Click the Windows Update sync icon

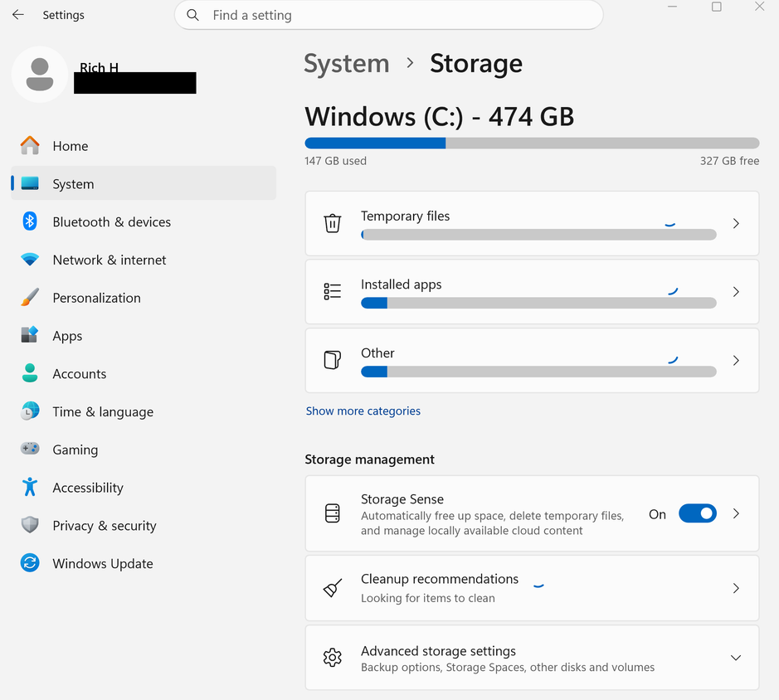click(30, 563)
